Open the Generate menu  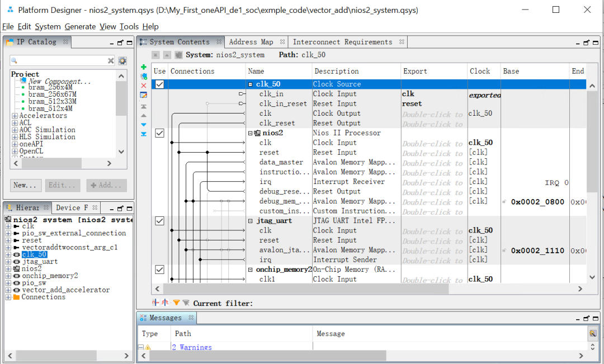click(80, 27)
